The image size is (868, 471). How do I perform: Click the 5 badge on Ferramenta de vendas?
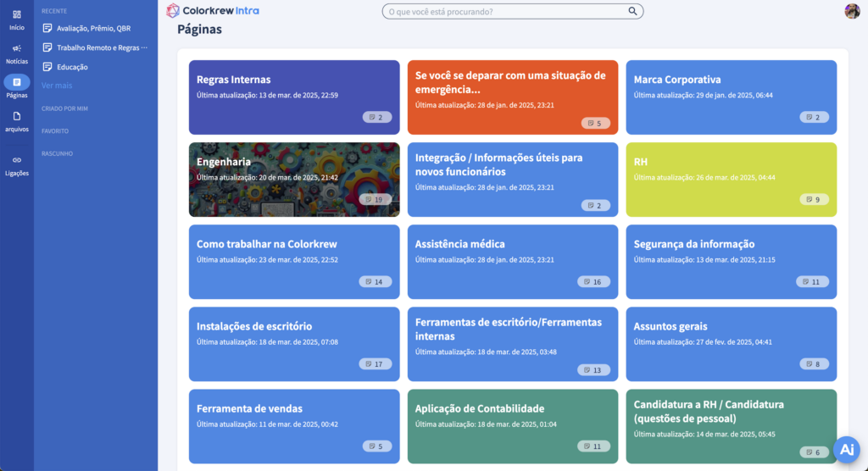[x=377, y=446]
